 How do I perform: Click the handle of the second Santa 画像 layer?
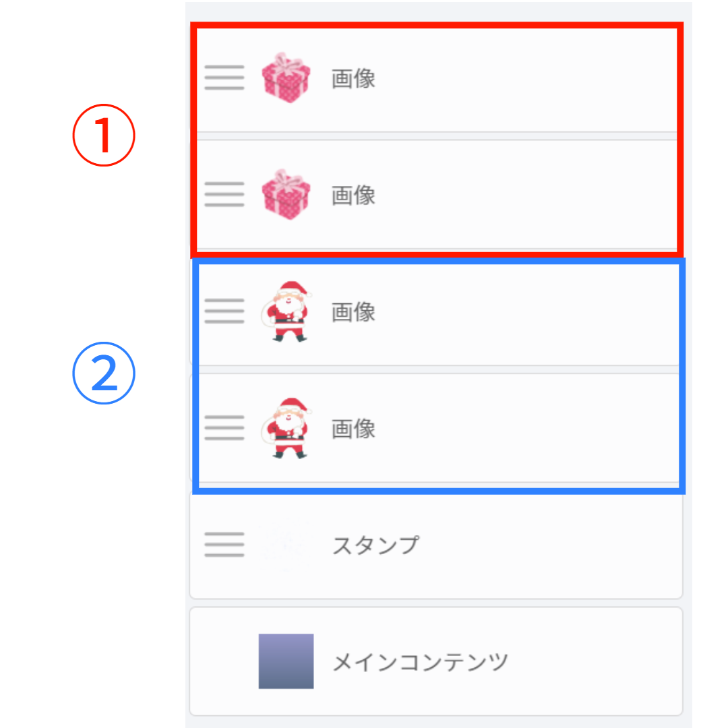coord(224,427)
